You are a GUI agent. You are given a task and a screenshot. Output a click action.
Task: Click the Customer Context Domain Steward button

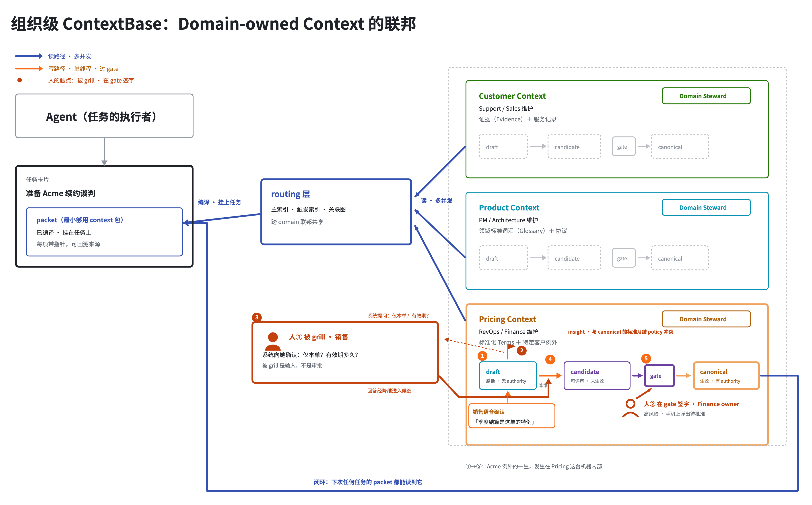(x=706, y=96)
